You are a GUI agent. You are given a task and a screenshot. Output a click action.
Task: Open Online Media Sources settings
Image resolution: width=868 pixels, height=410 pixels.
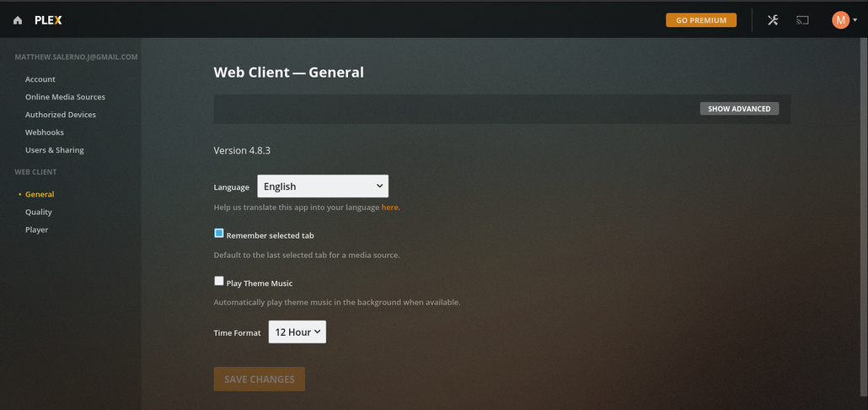click(65, 97)
